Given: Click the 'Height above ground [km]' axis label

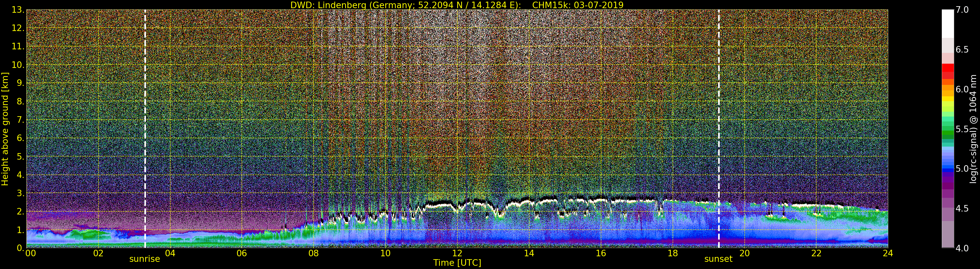Looking at the screenshot, I should [5, 129].
